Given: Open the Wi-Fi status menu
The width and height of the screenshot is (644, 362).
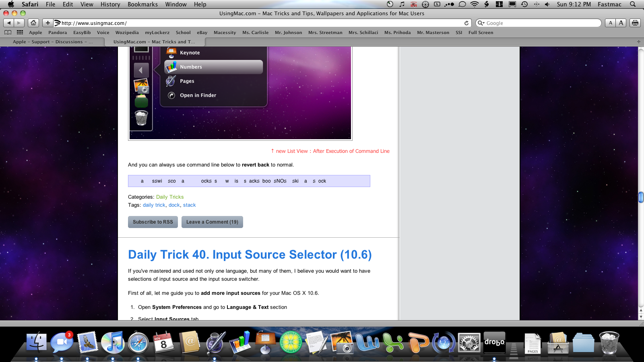Looking at the screenshot, I should (x=475, y=4).
